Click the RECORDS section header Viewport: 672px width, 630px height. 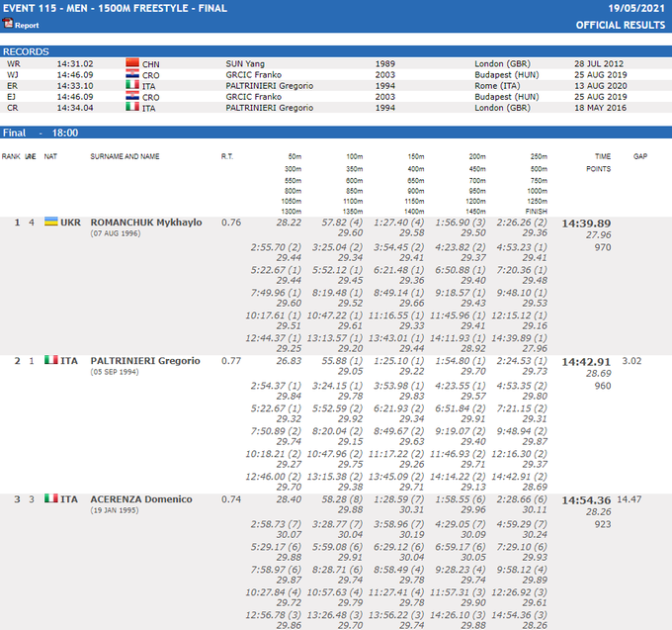[26, 51]
